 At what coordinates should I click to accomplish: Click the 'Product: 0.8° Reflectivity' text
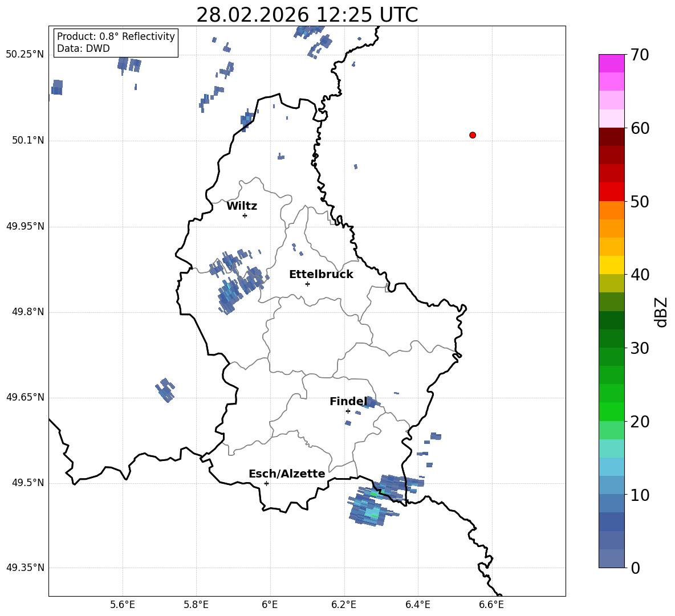point(116,36)
